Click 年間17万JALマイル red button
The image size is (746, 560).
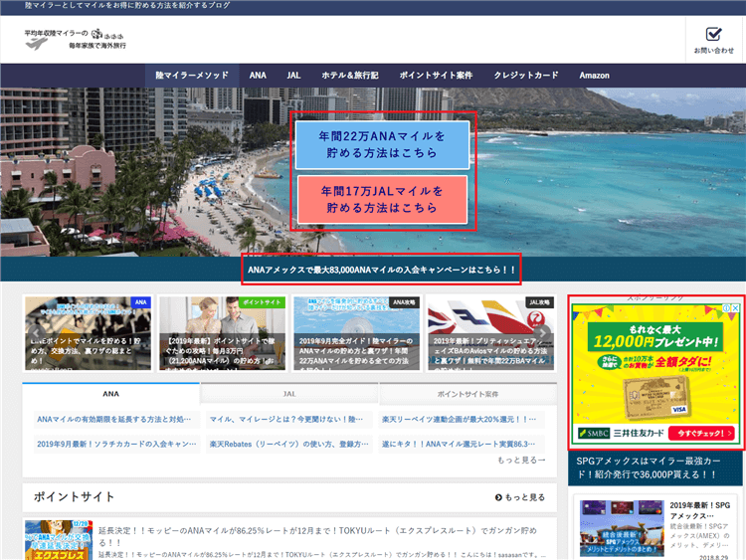[381, 199]
